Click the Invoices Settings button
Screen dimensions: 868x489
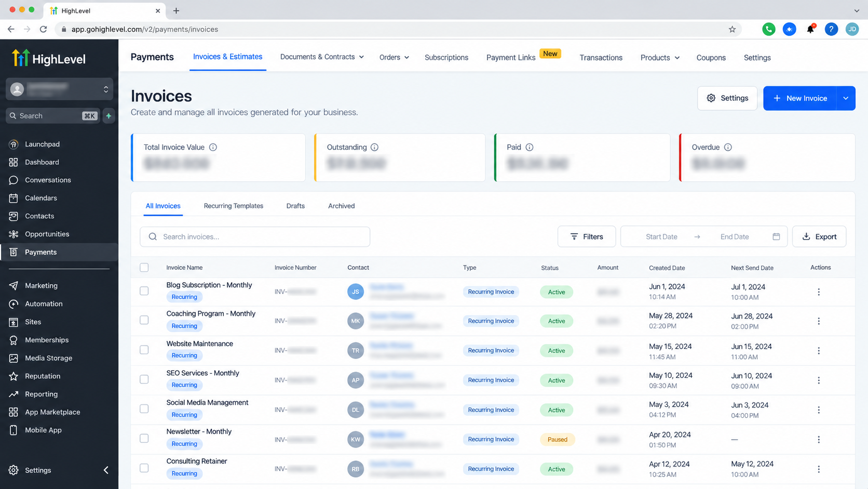pyautogui.click(x=727, y=98)
